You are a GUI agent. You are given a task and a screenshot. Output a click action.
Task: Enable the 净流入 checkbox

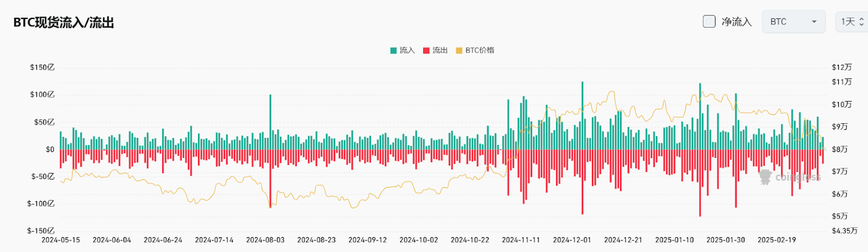(709, 22)
